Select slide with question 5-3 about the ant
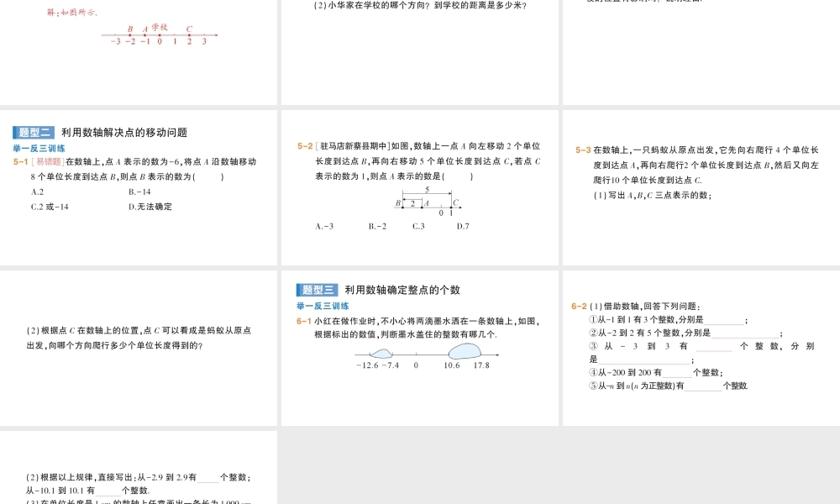The image size is (840, 504). pos(701,187)
